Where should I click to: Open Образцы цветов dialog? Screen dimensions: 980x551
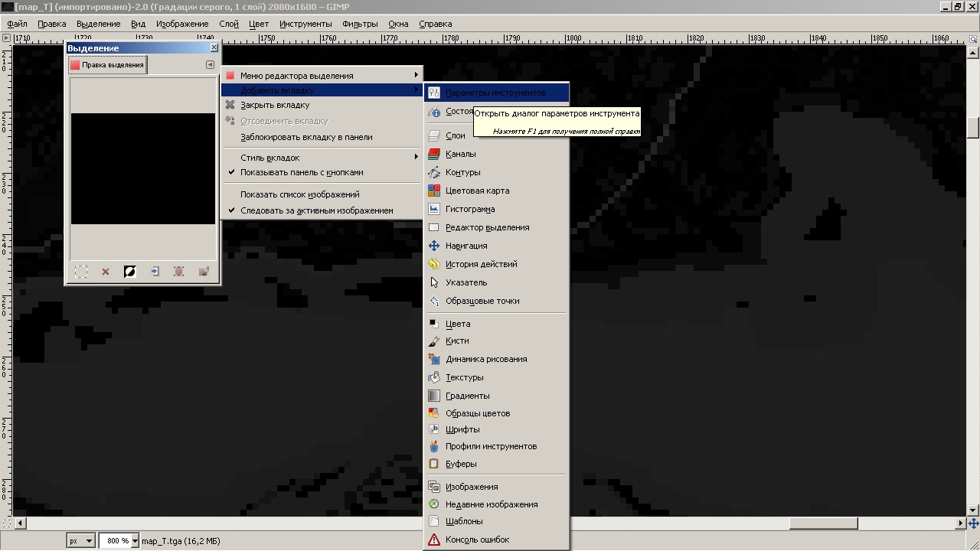497,413
